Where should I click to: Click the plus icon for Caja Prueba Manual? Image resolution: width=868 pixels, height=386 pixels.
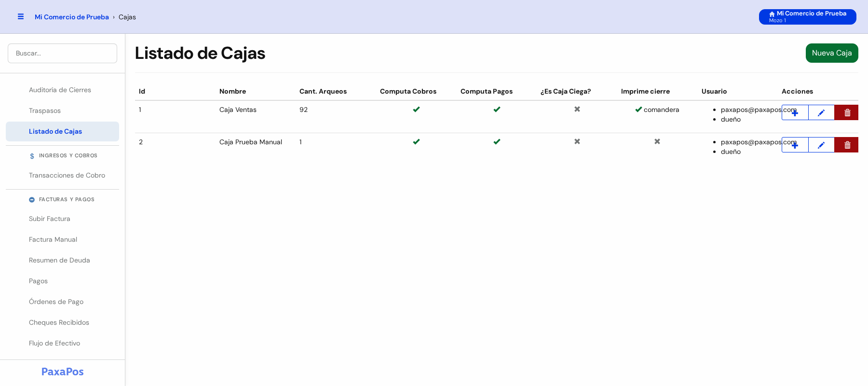coord(795,145)
